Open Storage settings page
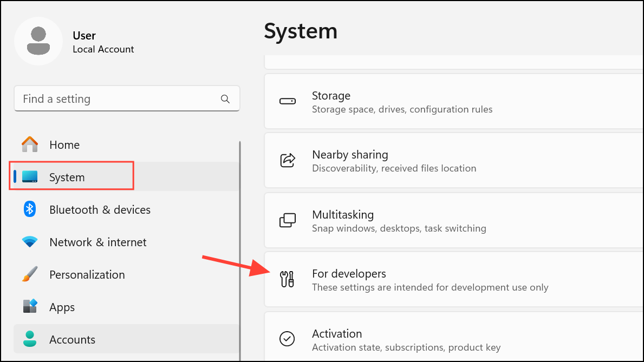The width and height of the screenshot is (644, 362). 402,102
